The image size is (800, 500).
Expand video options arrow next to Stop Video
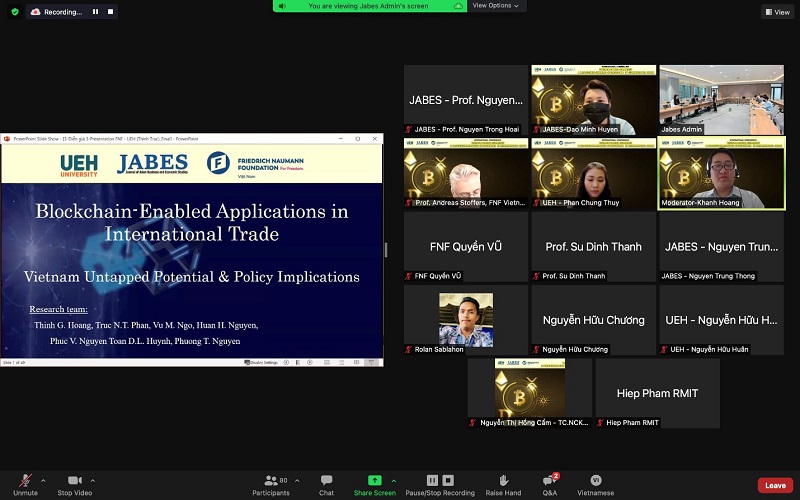(92, 481)
